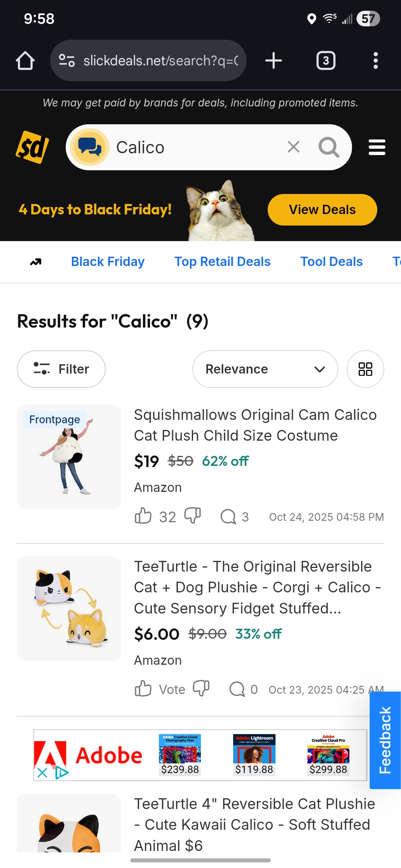Open the Filter options

click(61, 369)
